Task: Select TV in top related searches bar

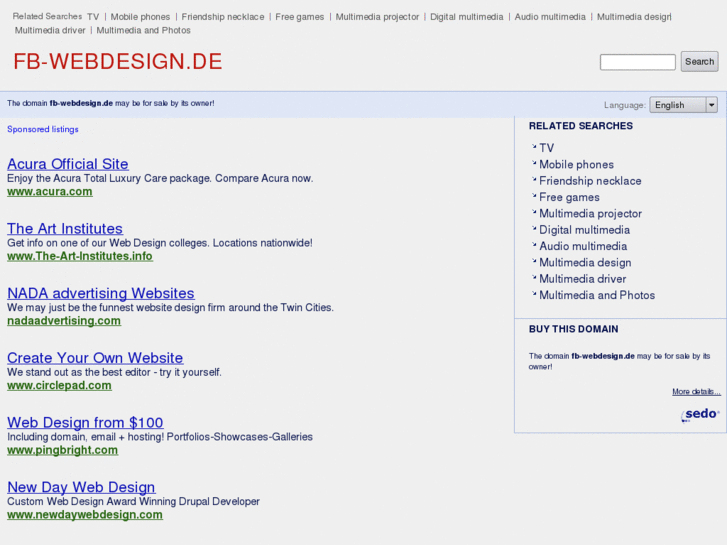Action: (93, 17)
